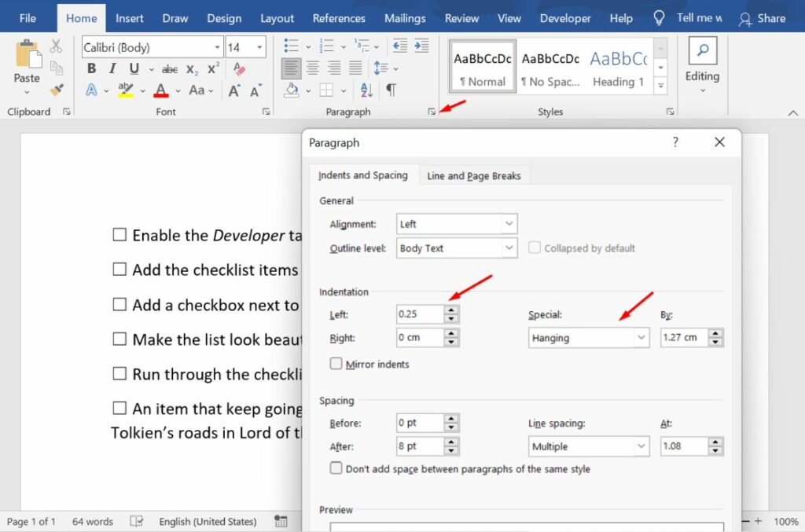Click the Format Painter icon
This screenshot has height=532, width=805.
(56, 89)
